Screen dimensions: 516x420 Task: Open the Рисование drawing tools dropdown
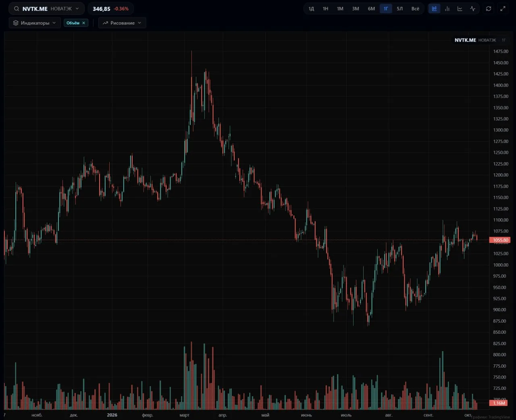122,23
